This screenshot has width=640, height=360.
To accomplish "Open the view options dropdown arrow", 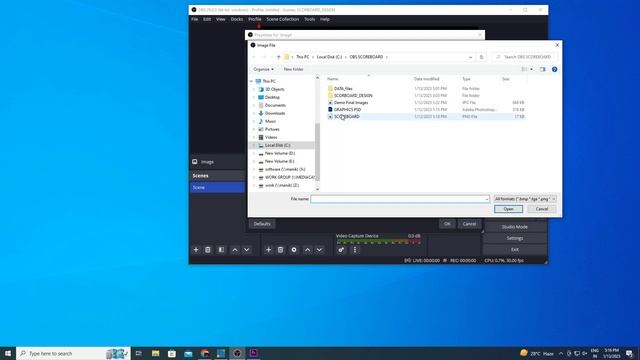I will [x=531, y=69].
